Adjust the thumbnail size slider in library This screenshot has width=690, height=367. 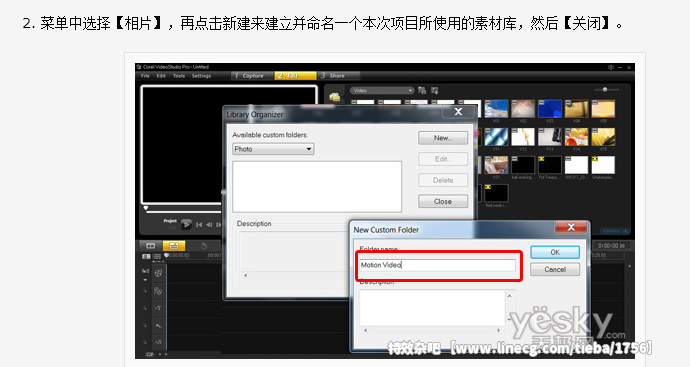point(605,89)
